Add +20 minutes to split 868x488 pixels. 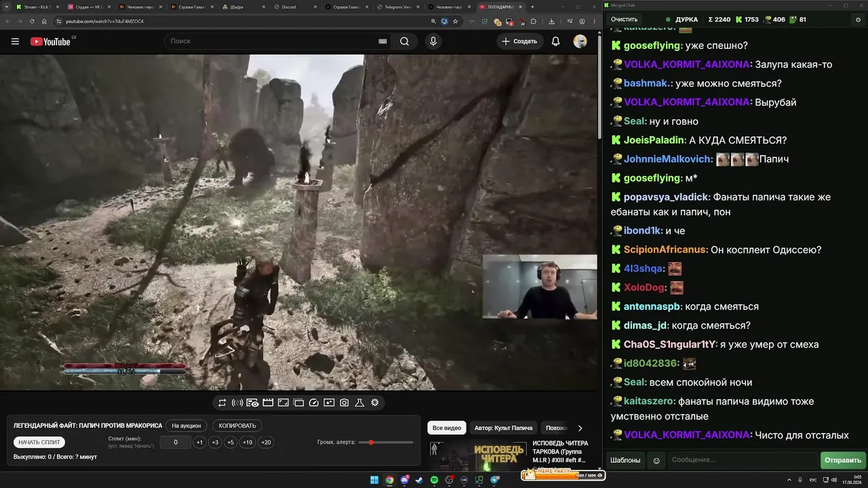[x=266, y=443]
